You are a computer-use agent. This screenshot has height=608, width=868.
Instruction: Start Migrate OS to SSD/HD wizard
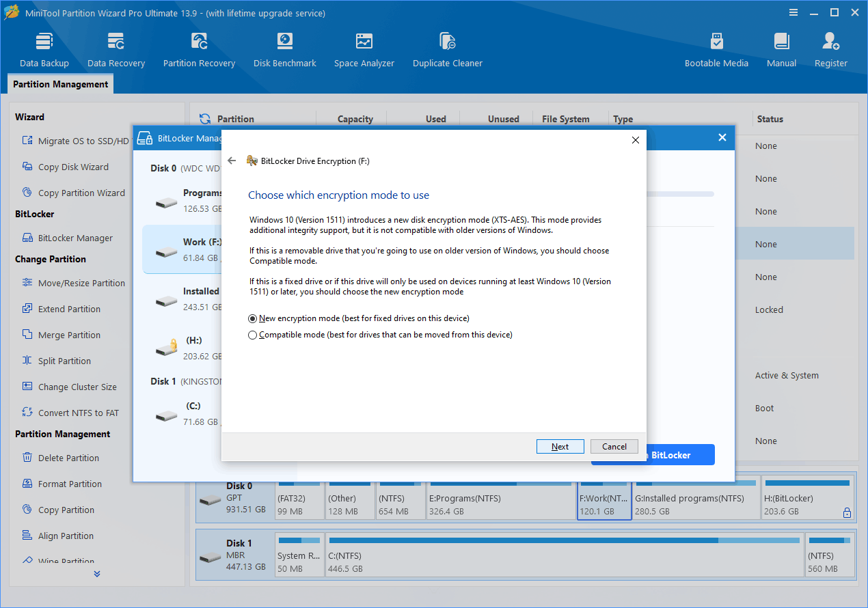click(75, 141)
